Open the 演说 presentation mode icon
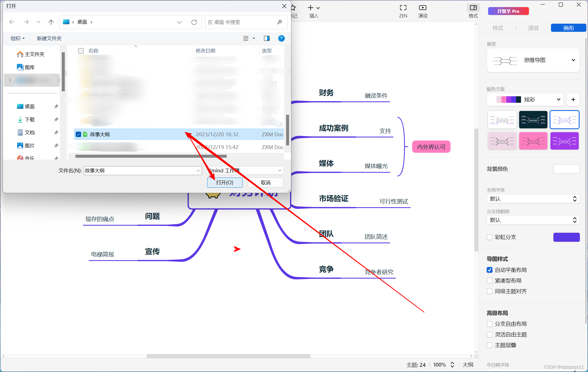The height and width of the screenshot is (372, 588). pos(422,8)
